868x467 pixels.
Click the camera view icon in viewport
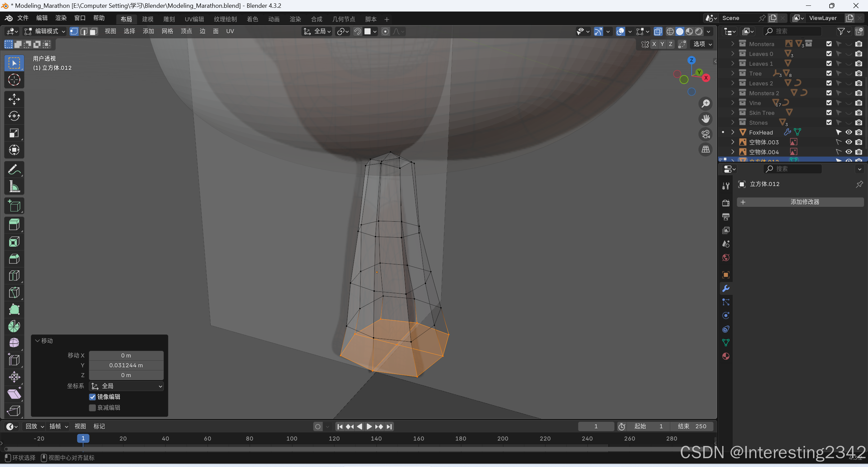(706, 134)
